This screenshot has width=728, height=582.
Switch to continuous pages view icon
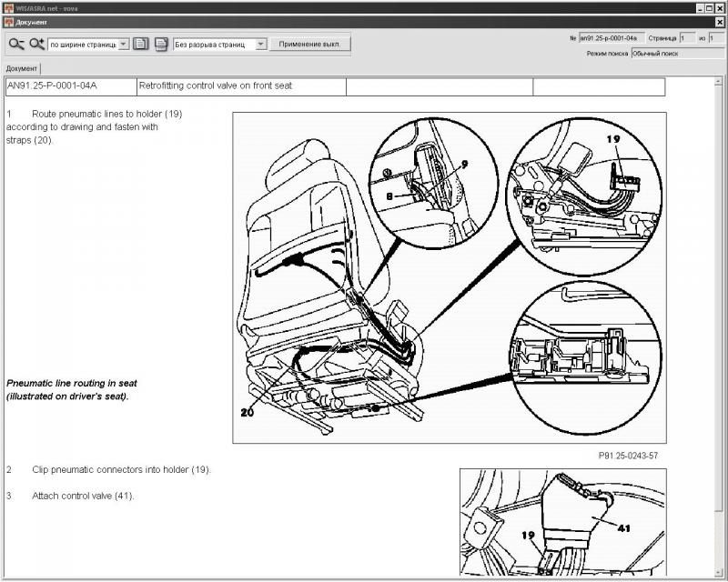pyautogui.click(x=161, y=44)
